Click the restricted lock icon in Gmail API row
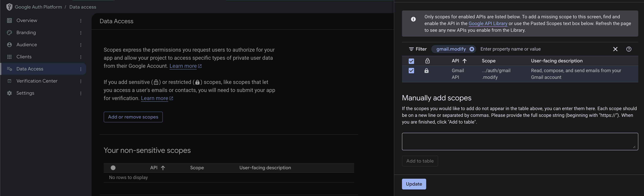 (427, 71)
